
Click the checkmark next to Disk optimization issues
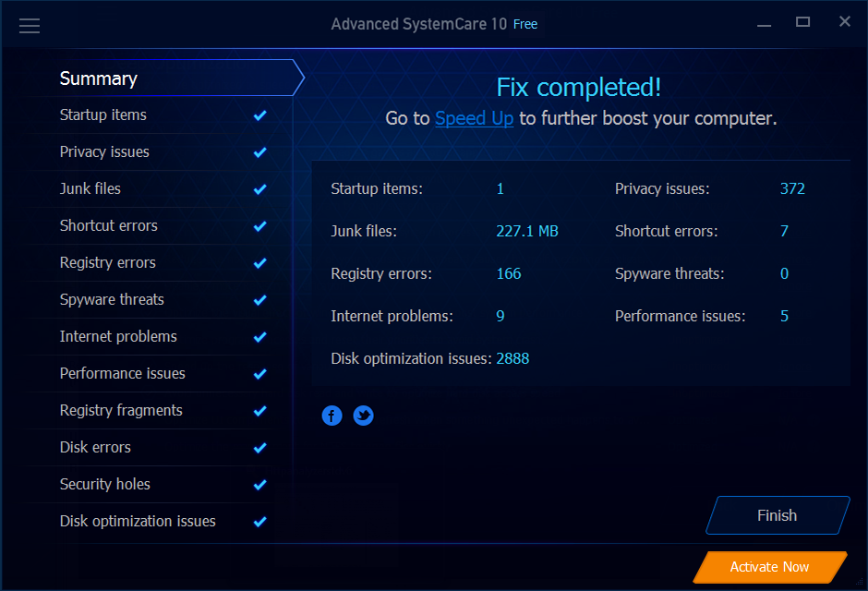point(260,522)
